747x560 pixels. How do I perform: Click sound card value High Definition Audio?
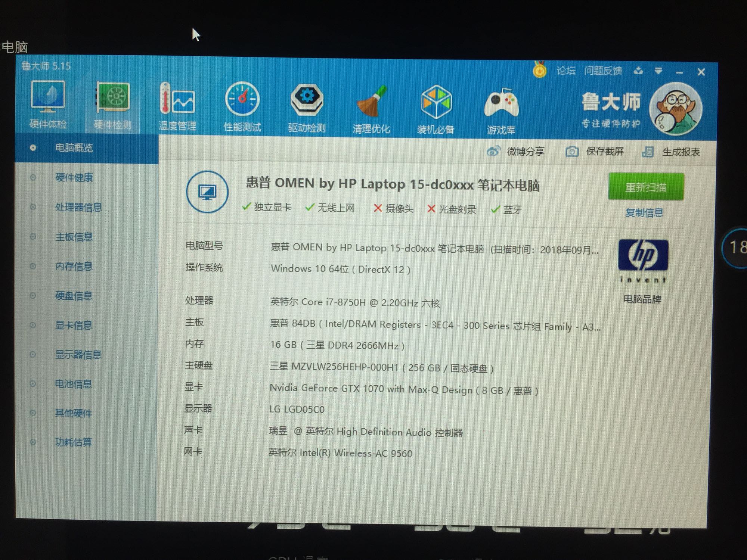click(366, 432)
